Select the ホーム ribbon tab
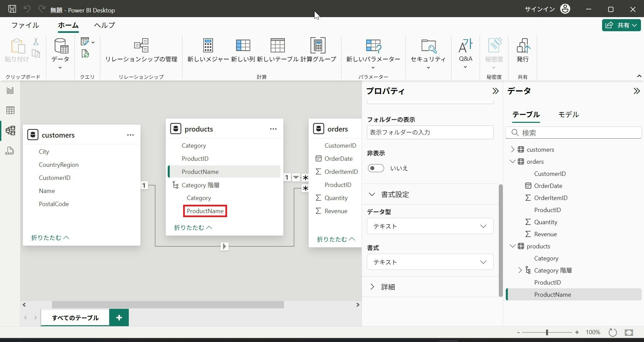644x342 pixels. coord(68,25)
